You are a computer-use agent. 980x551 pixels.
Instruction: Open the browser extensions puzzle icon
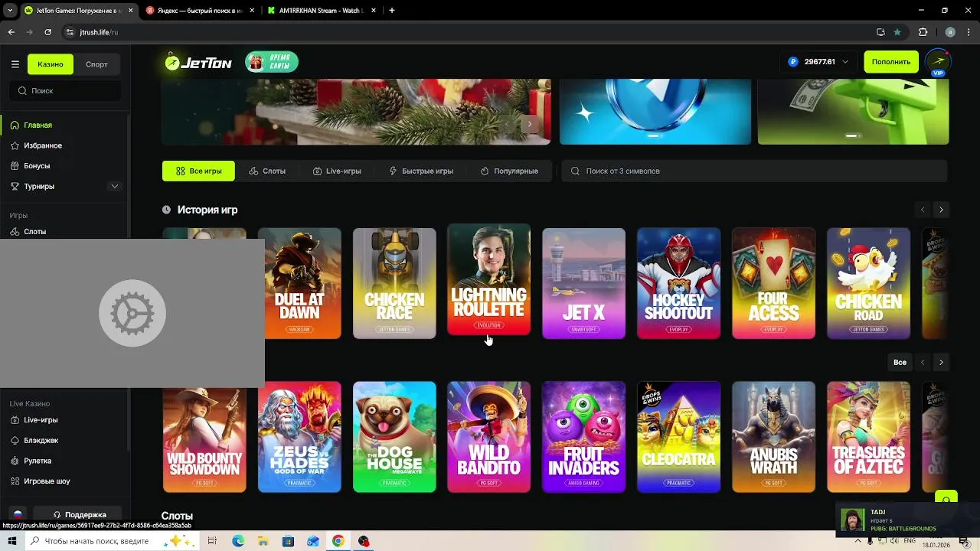pyautogui.click(x=923, y=32)
